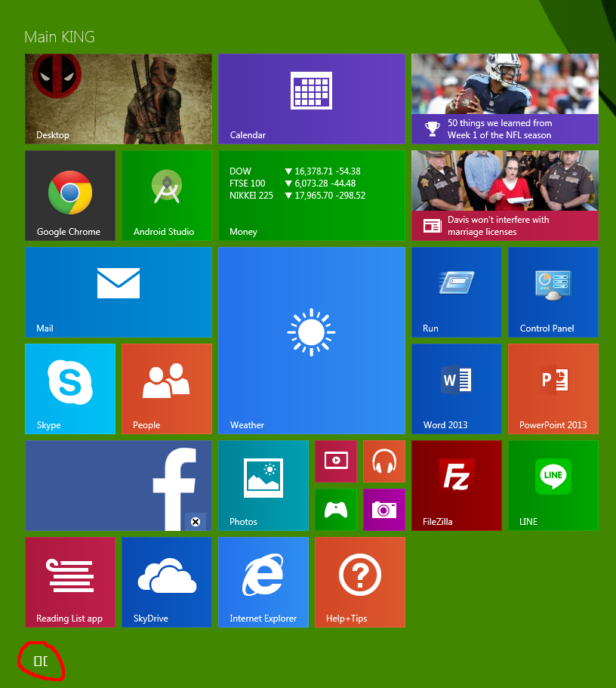Open the Money tile
Image resolution: width=616 pixels, height=688 pixels.
point(312,196)
